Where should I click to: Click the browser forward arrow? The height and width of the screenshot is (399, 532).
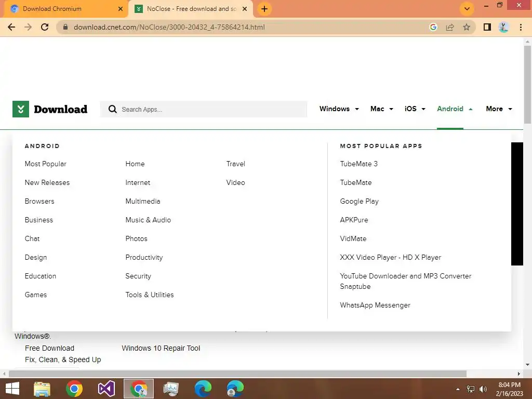(x=28, y=27)
